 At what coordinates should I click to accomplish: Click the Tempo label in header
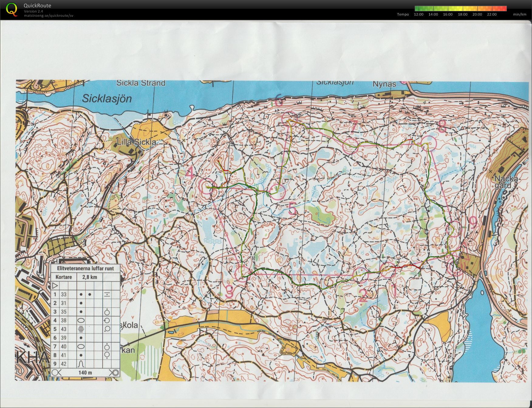pyautogui.click(x=403, y=14)
